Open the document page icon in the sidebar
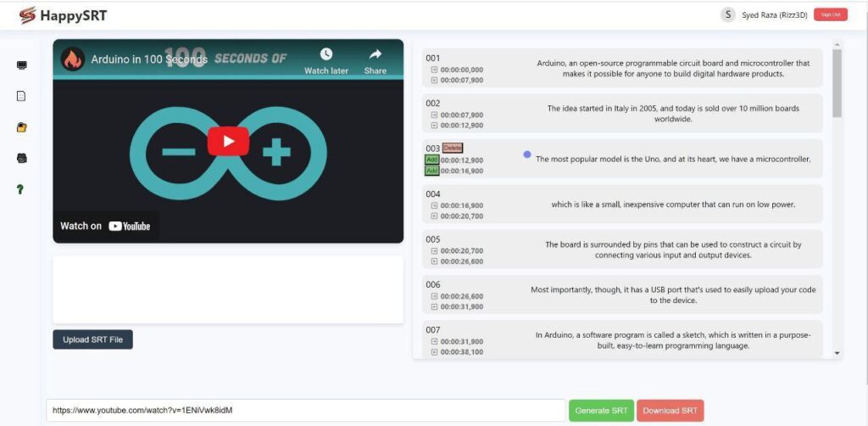868x426 pixels. point(21,96)
